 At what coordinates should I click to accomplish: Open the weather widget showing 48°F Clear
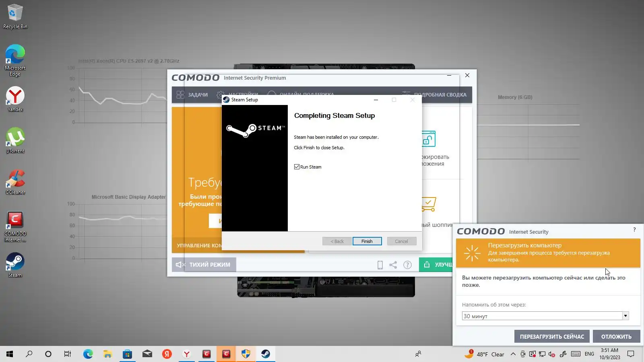tap(484, 354)
